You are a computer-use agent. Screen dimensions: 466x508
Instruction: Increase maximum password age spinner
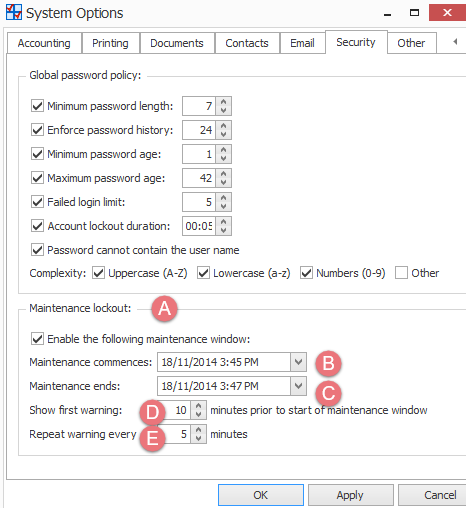(x=223, y=174)
